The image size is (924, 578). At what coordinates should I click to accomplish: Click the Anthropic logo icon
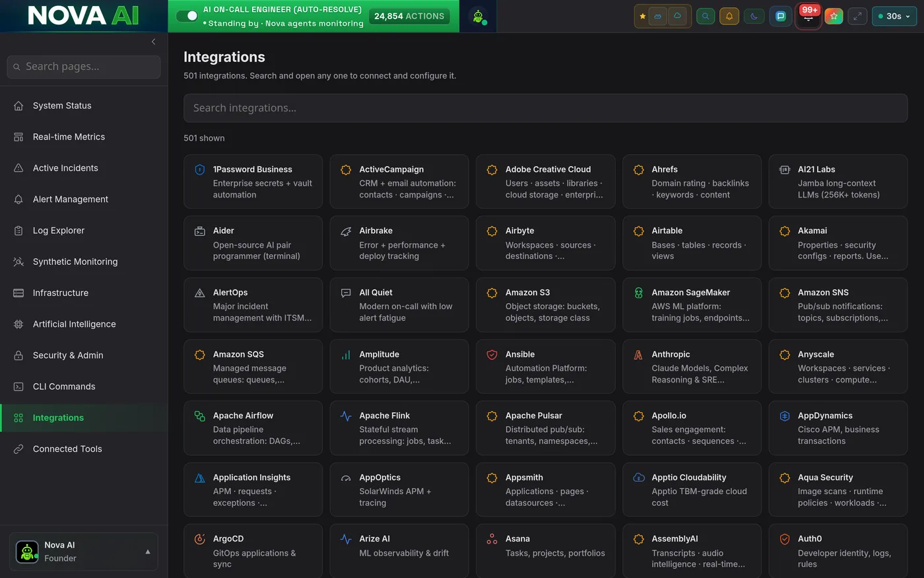[638, 355]
